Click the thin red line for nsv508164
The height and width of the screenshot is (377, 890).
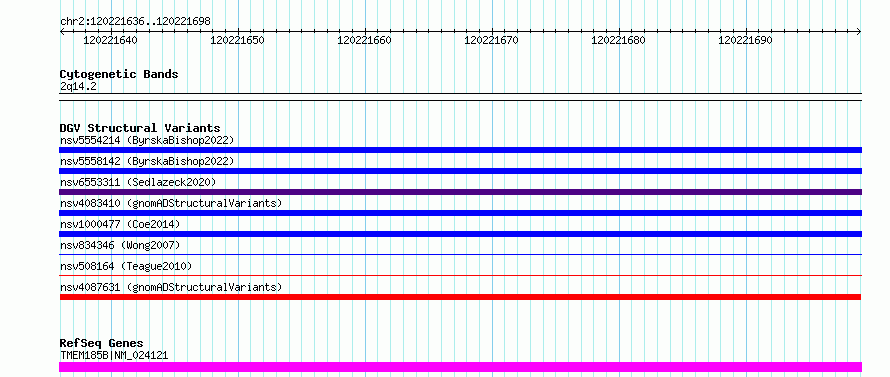(x=460, y=275)
